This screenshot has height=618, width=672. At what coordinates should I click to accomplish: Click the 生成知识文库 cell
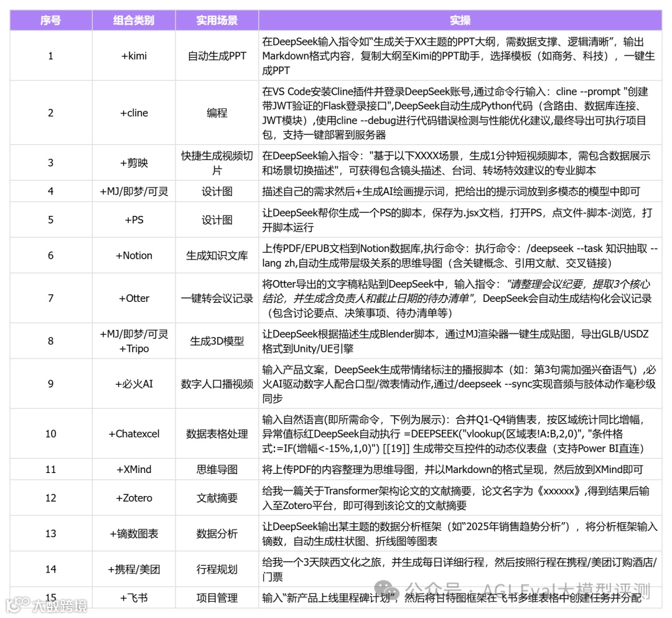[x=217, y=255]
